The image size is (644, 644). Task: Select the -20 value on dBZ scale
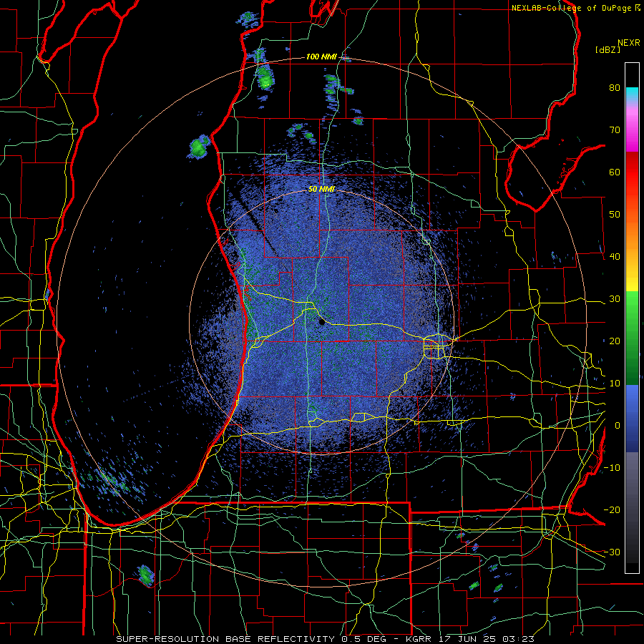tap(612, 510)
